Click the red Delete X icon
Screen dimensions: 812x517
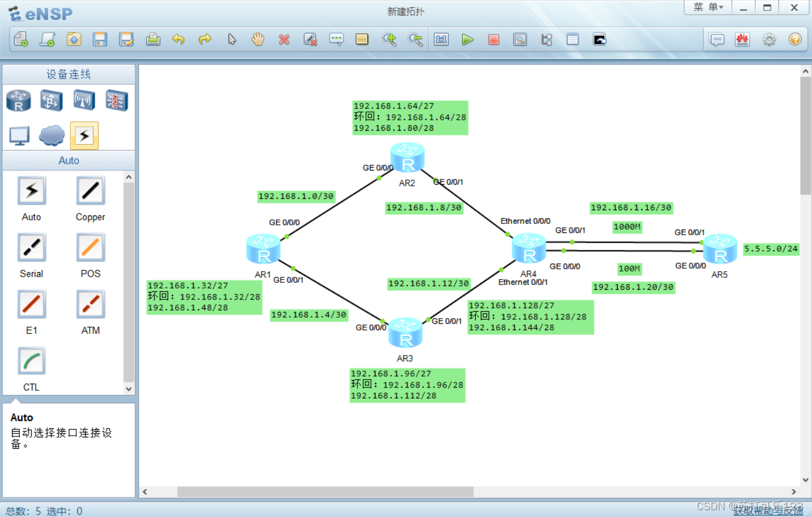click(x=284, y=39)
